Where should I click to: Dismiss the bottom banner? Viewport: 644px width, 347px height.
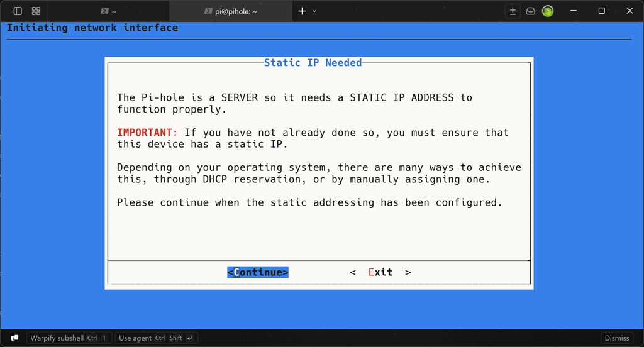click(x=617, y=338)
